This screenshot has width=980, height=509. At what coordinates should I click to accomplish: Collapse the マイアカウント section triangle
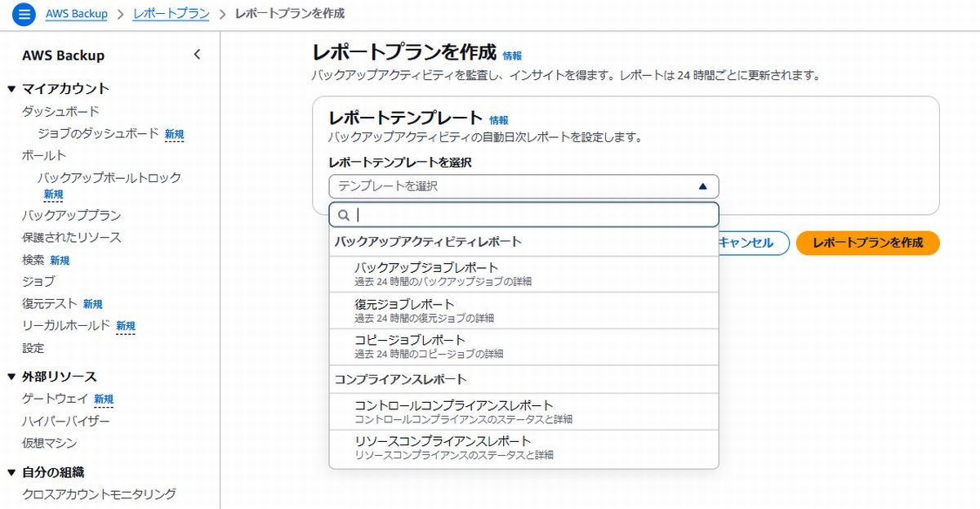11,89
